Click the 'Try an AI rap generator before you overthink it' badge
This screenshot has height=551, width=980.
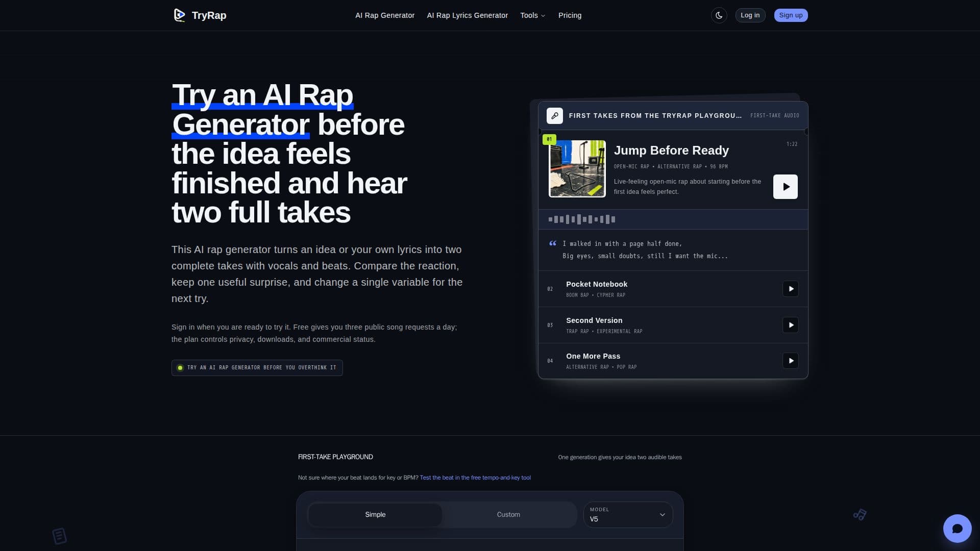257,368
